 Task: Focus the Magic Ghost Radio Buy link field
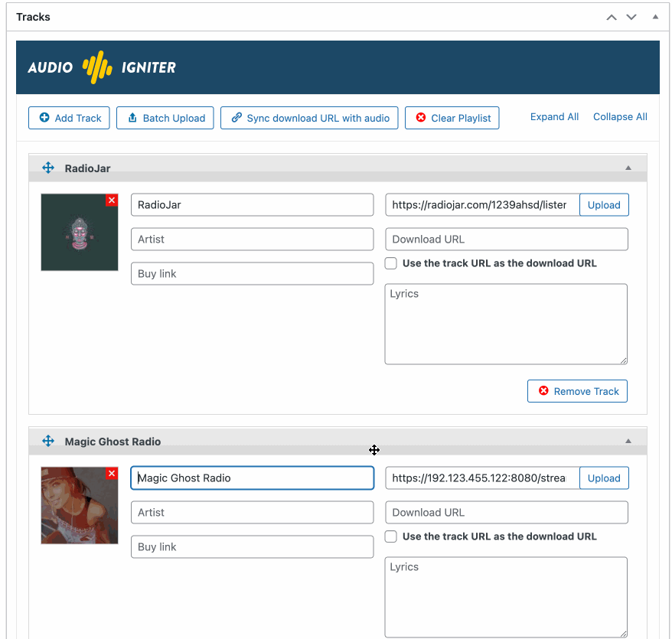click(252, 546)
